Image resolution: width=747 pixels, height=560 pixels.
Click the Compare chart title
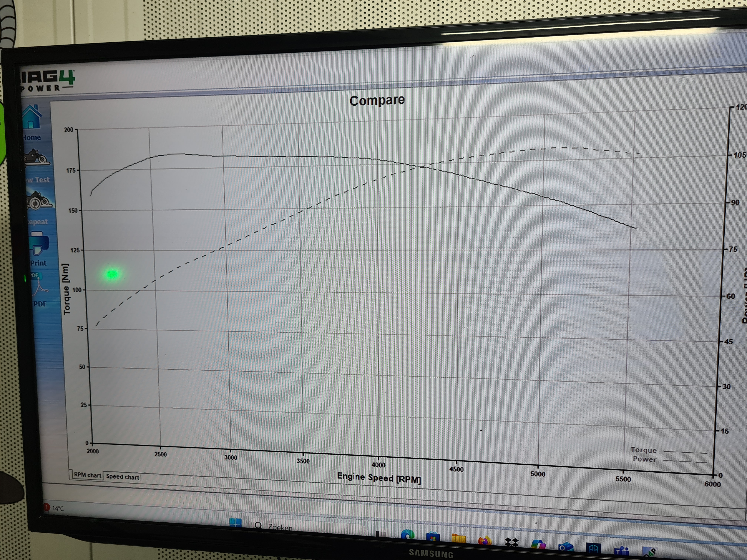coord(377,100)
